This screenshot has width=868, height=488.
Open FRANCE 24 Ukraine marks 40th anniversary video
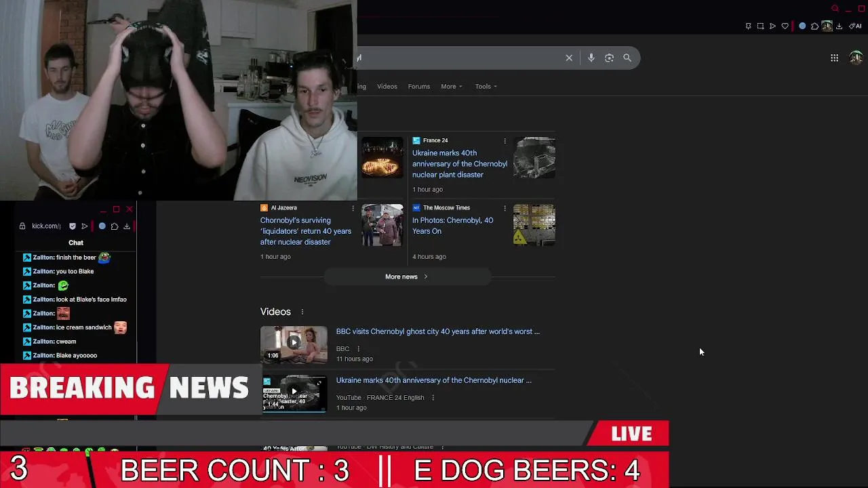[x=434, y=380]
